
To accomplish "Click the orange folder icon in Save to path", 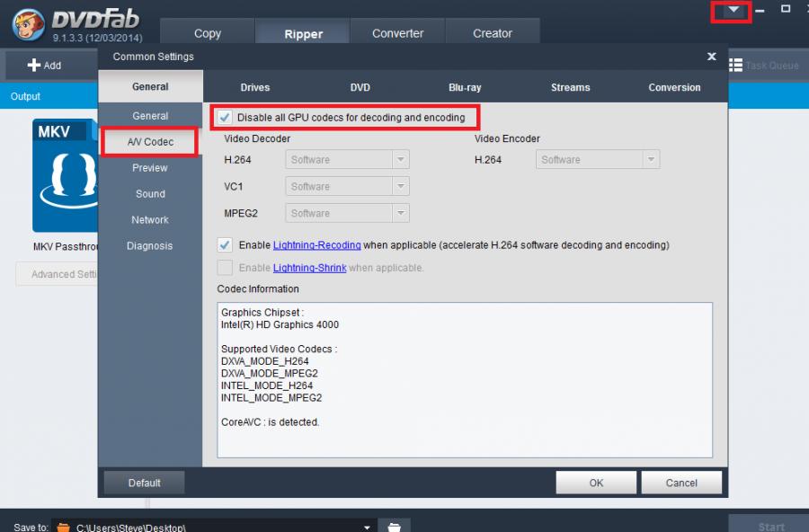I will tap(64, 528).
